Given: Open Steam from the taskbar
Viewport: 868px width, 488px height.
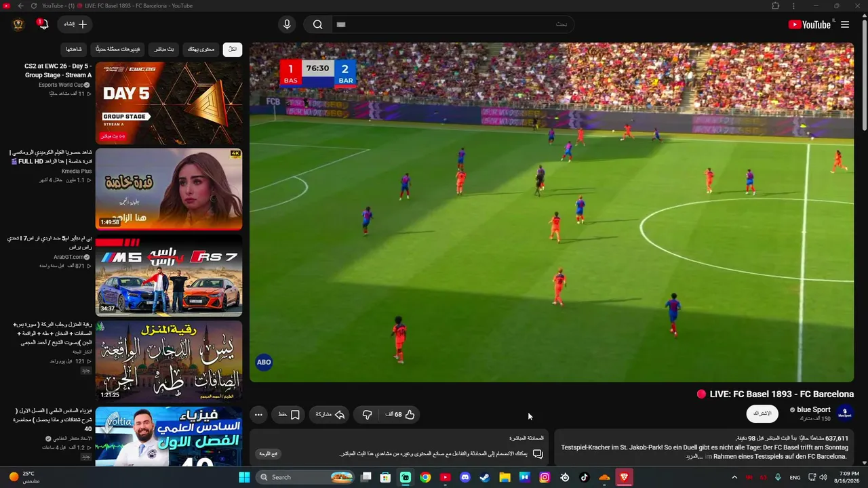Looking at the screenshot, I should (485, 477).
